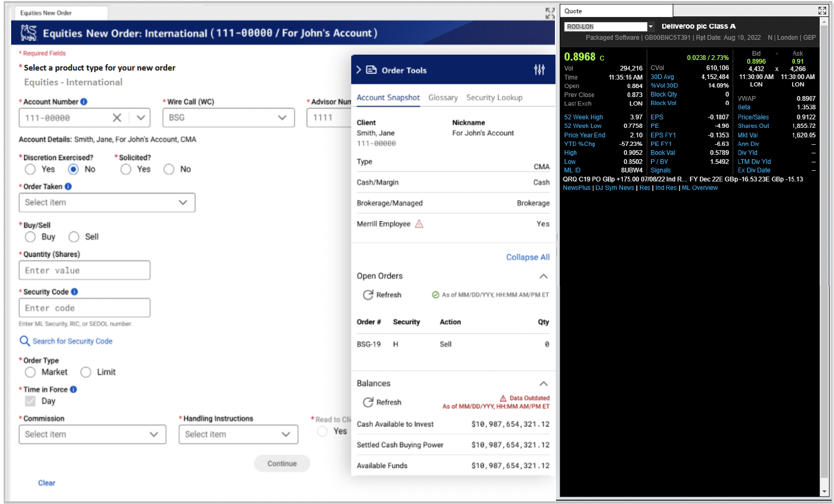Click the Advisor Number field
Viewport: 834px width, 504px height.
[x=329, y=118]
